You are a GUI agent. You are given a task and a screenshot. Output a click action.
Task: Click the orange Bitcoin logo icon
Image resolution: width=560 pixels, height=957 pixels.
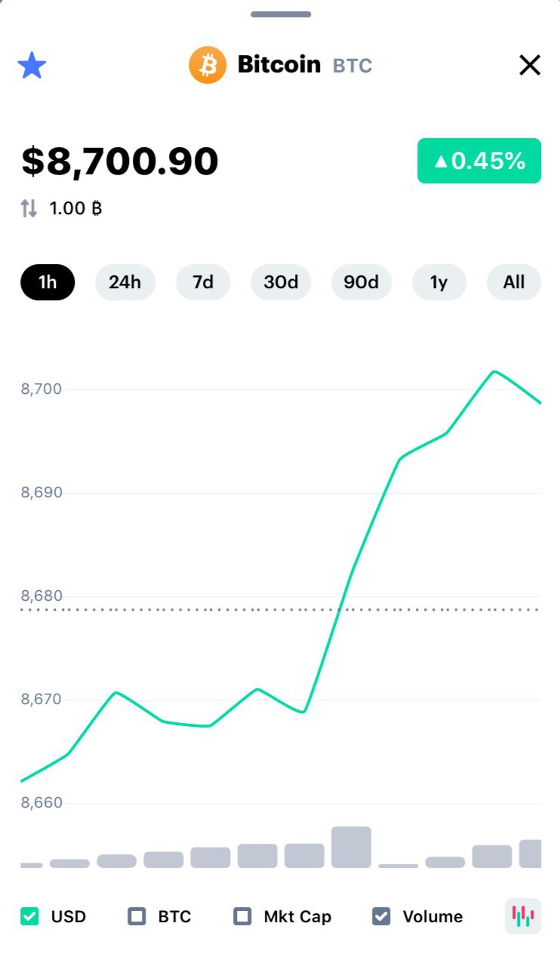pyautogui.click(x=208, y=65)
